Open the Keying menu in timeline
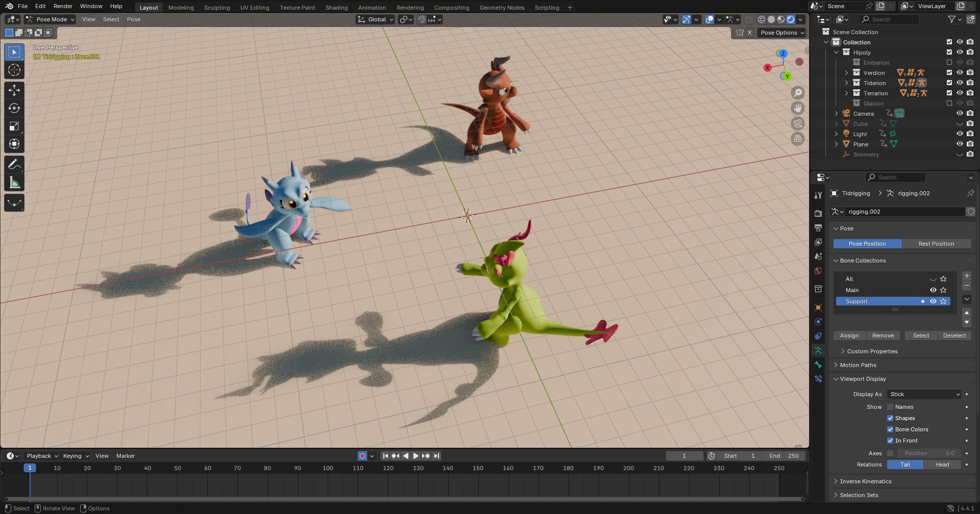The height and width of the screenshot is (514, 980). tap(76, 456)
